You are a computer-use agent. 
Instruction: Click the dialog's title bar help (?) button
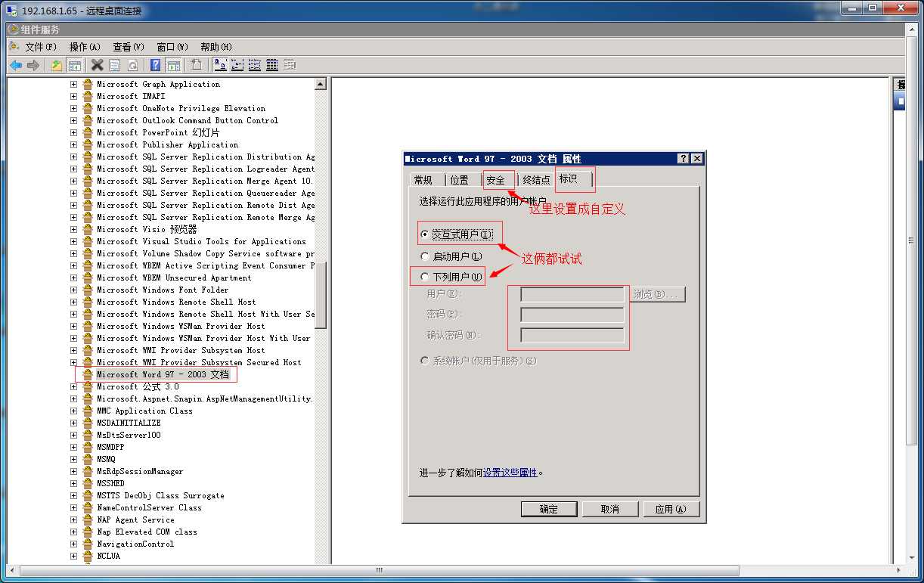684,158
